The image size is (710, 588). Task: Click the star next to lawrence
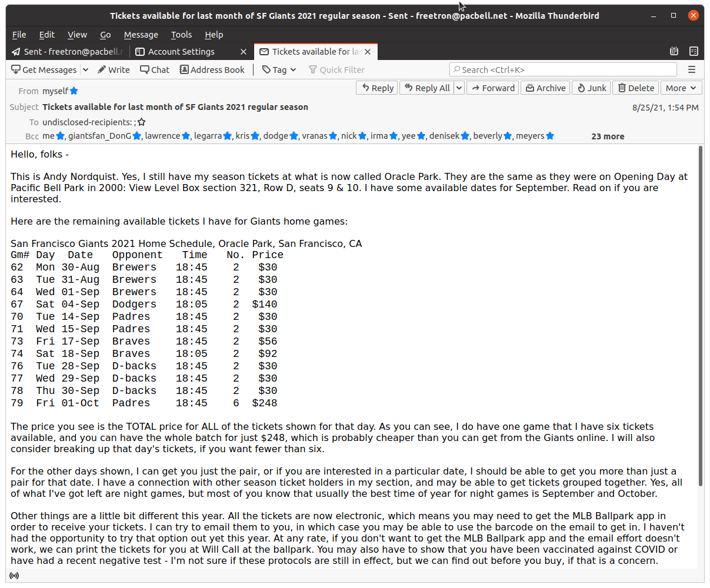pyautogui.click(x=186, y=136)
